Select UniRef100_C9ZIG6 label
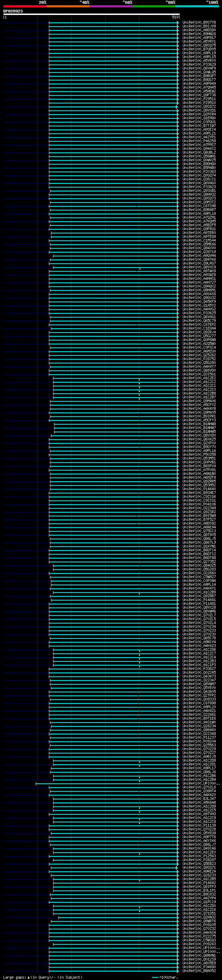The width and height of the screenshot is (222, 980). point(199,496)
